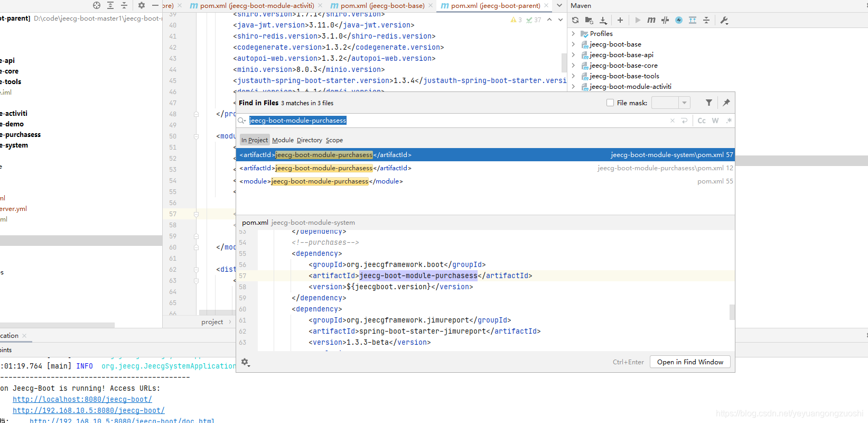The image size is (868, 423).
Task: Expand jeecg-boot-base-core Maven node
Action: [x=573, y=65]
